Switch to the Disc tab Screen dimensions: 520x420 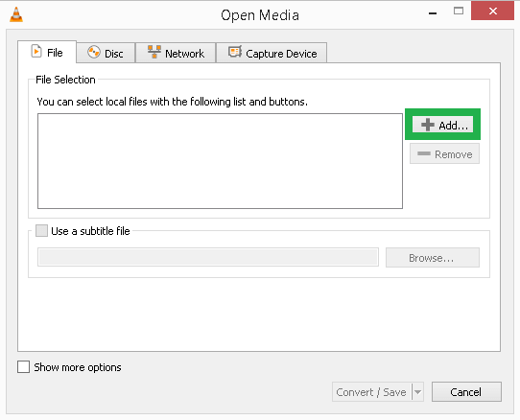tap(106, 53)
